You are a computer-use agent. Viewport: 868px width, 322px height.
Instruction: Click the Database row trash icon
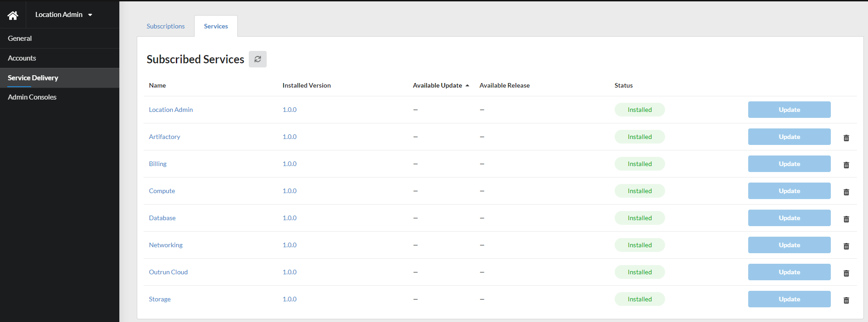[846, 219]
